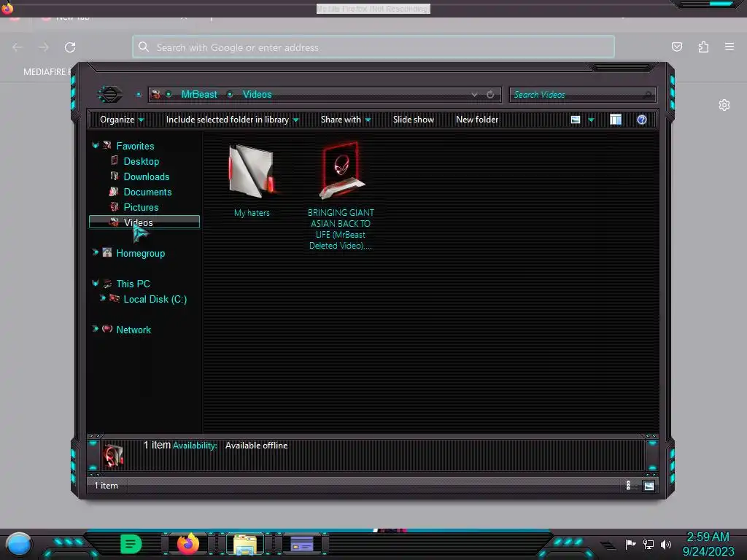Open Pictures in Favorites
The image size is (747, 560).
point(141,206)
